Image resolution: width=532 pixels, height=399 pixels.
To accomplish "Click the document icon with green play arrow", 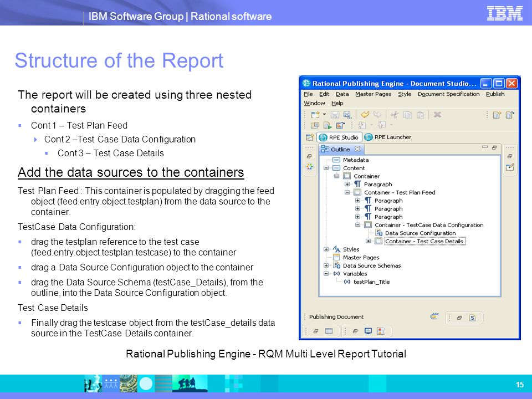I will tap(328, 125).
